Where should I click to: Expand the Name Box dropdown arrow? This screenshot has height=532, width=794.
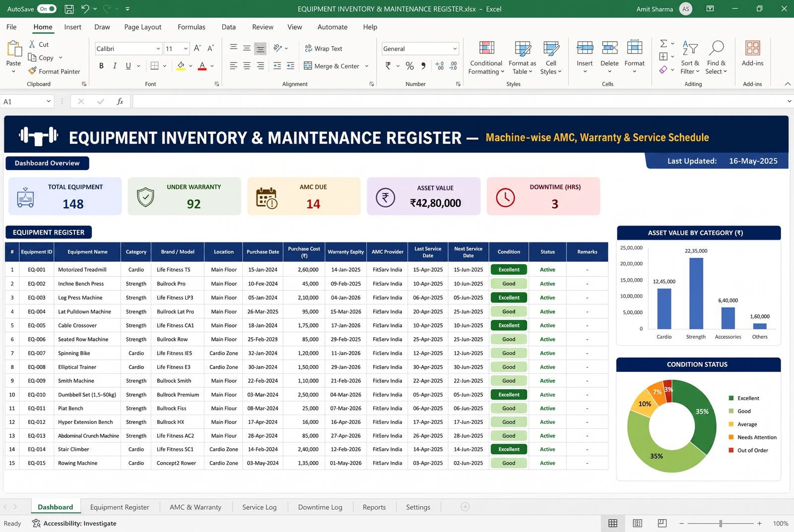coord(49,101)
